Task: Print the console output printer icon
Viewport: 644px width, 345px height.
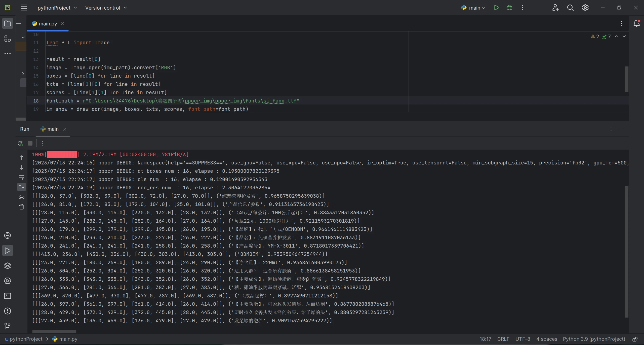Action: click(22, 197)
